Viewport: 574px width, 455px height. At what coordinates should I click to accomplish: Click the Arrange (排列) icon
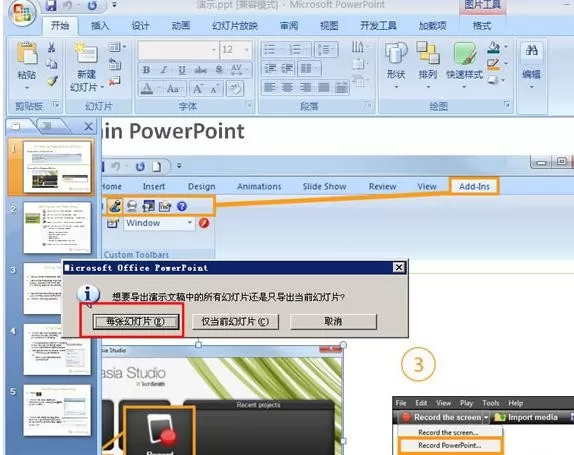[x=428, y=64]
